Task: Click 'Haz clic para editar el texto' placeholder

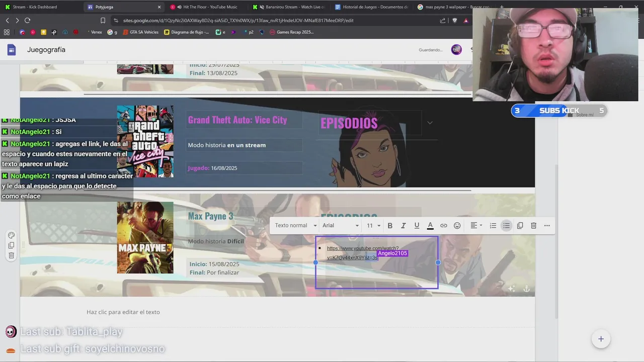Action: (123, 312)
